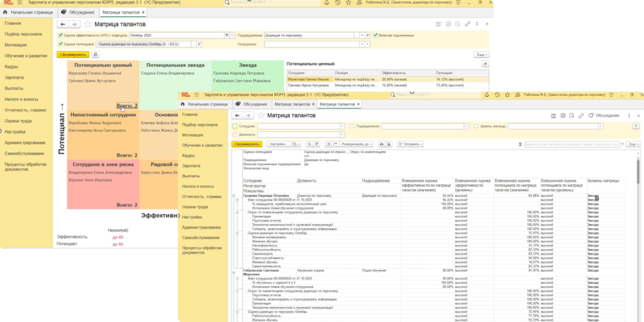Toggle the Сотрудник filter checkbox
Image resolution: width=644 pixels, height=322 pixels.
(235, 126)
